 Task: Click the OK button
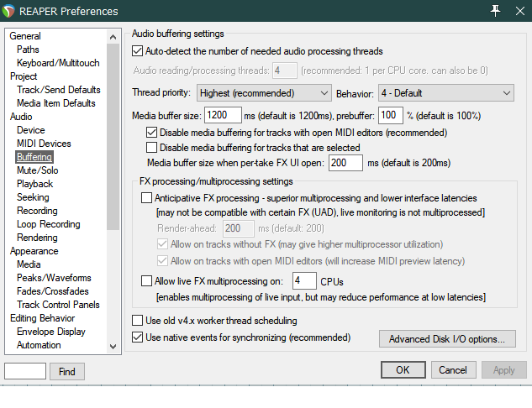click(403, 370)
